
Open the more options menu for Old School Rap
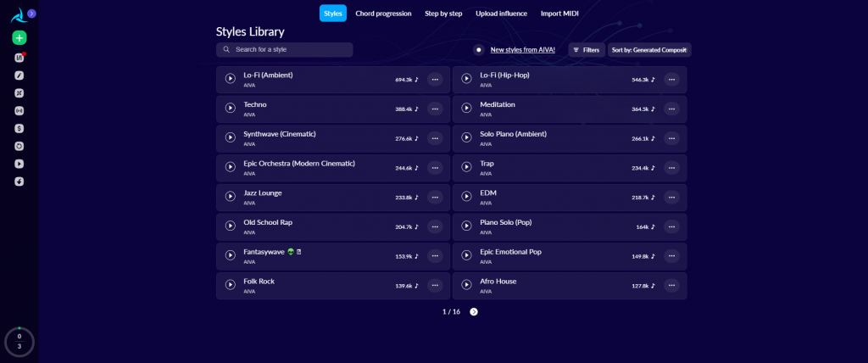pyautogui.click(x=435, y=226)
